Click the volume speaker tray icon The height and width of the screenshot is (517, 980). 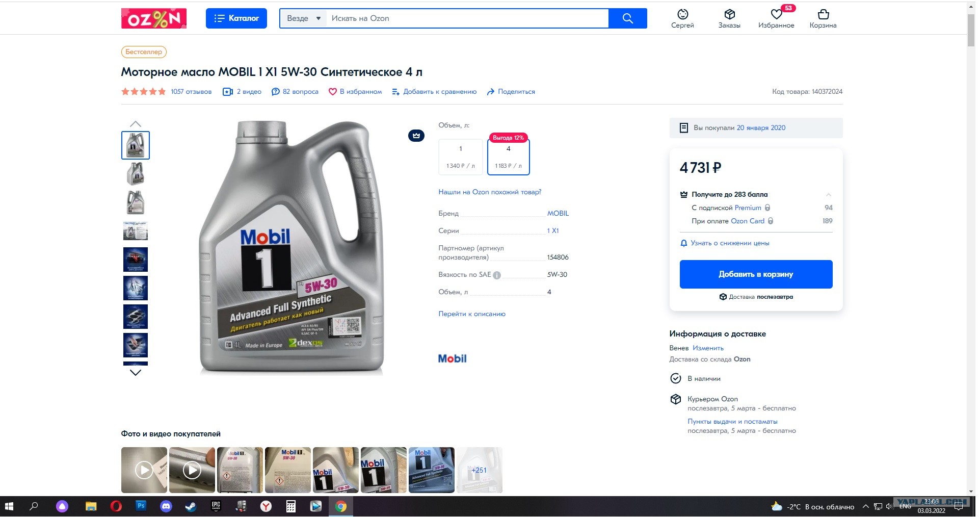pos(890,507)
